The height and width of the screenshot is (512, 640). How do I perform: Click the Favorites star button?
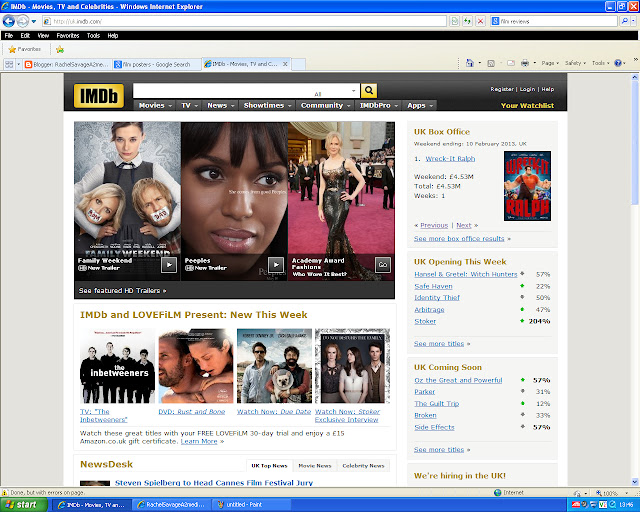click(24, 49)
